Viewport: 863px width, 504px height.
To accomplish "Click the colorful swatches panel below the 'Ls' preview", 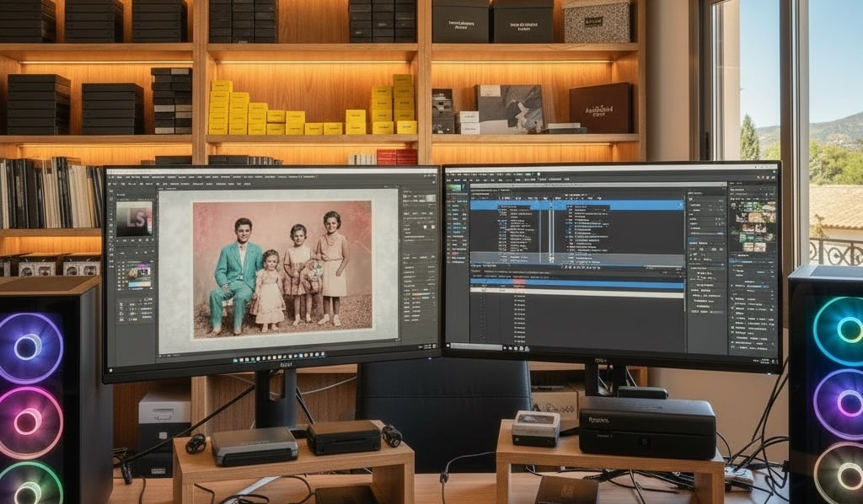I will coord(139,275).
